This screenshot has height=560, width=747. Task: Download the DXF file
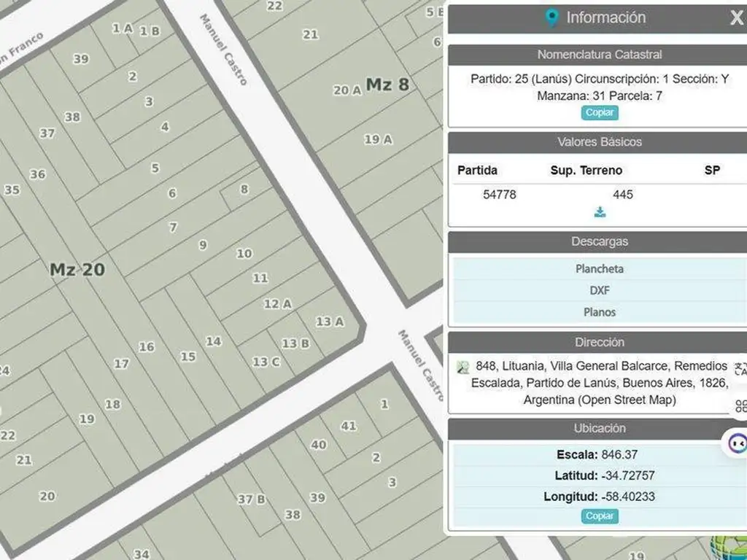[599, 290]
